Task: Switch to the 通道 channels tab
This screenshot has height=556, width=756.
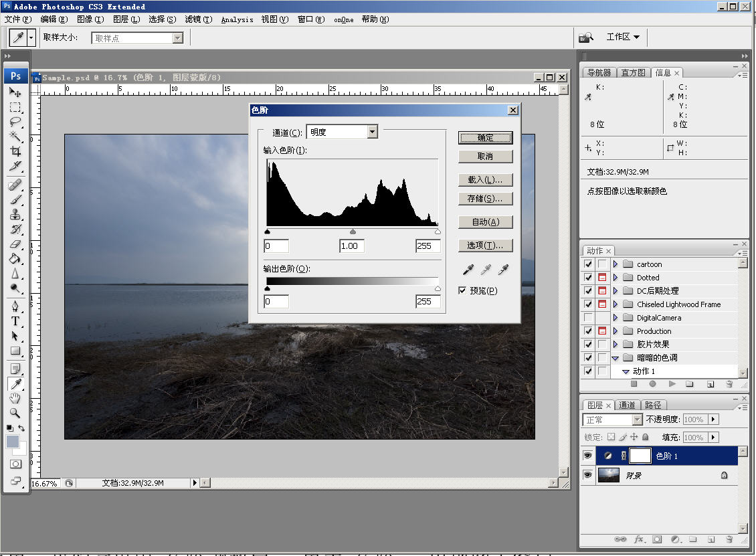Action: click(626, 405)
